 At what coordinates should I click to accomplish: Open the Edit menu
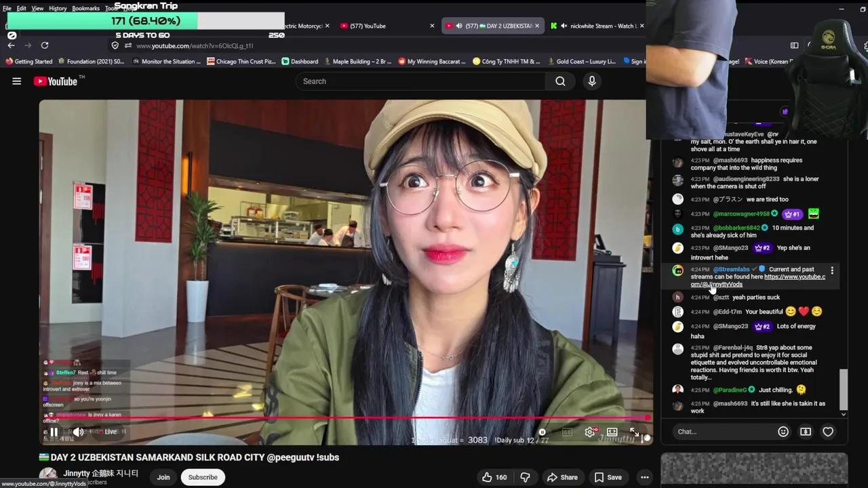pyautogui.click(x=22, y=8)
